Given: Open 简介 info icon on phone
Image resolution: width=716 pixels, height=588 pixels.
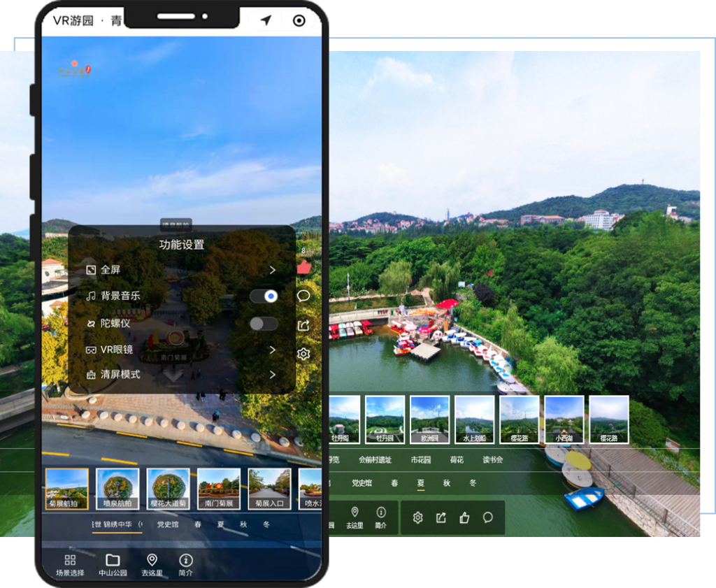Looking at the screenshot, I should 185,564.
